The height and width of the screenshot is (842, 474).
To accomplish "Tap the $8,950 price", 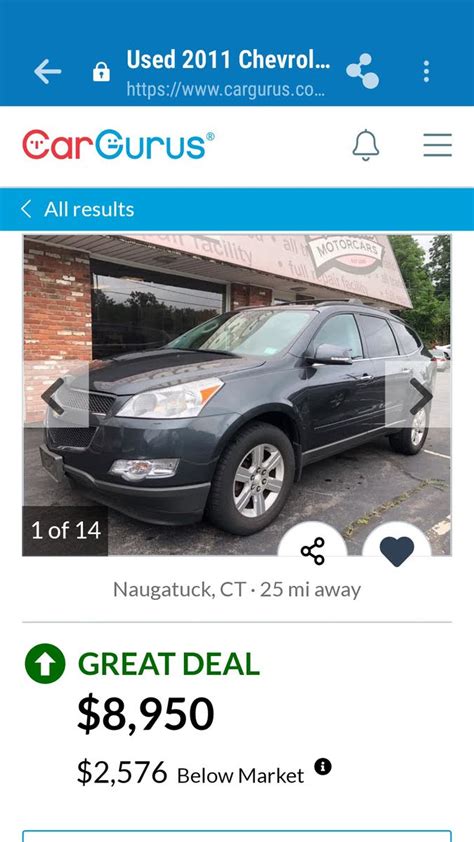I will click(x=145, y=714).
